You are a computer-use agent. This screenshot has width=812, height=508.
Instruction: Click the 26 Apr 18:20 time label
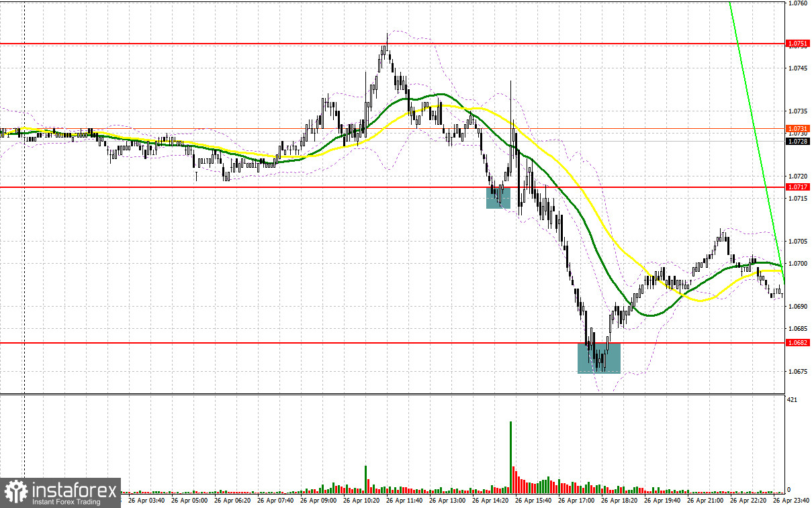click(x=621, y=500)
